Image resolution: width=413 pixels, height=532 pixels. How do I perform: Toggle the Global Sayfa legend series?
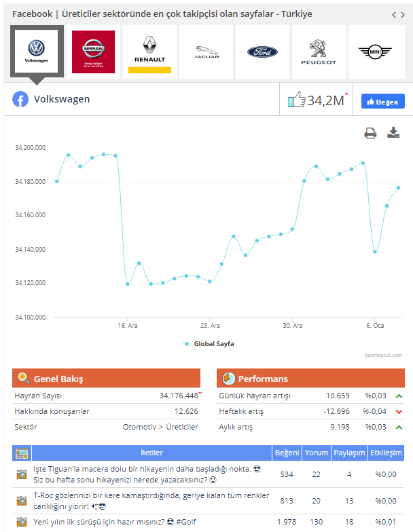point(209,343)
